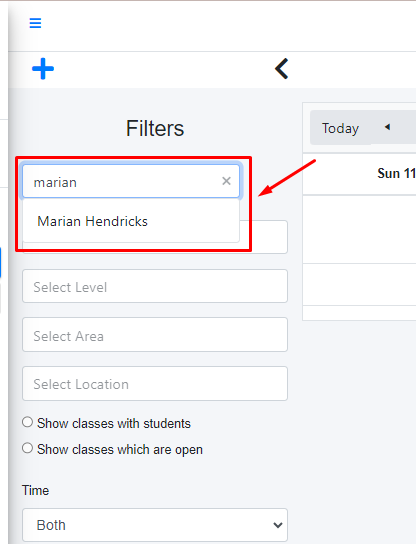Jump to Today in the calendar
Viewport: 416px width, 544px height.
click(340, 128)
